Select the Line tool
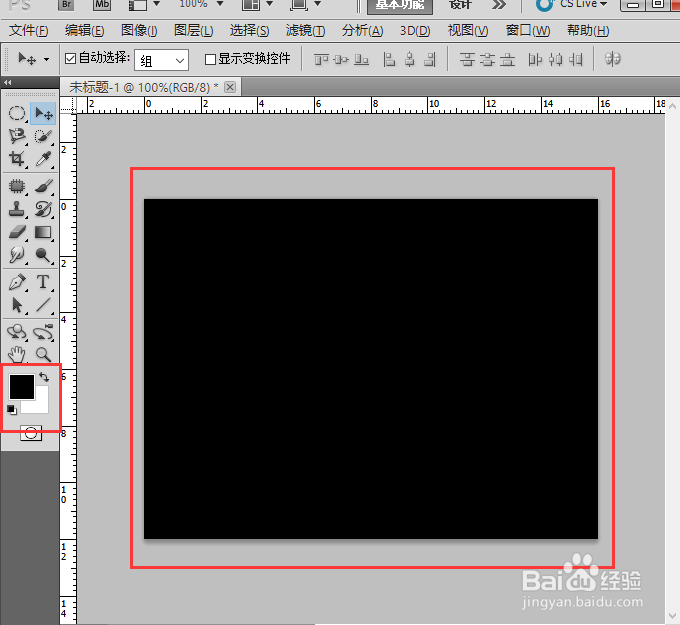The height and width of the screenshot is (625, 680). (x=43, y=305)
